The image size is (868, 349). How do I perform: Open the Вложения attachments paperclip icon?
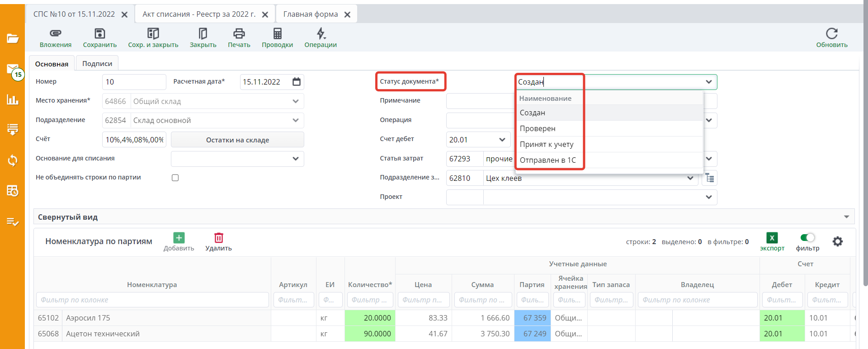(x=55, y=33)
